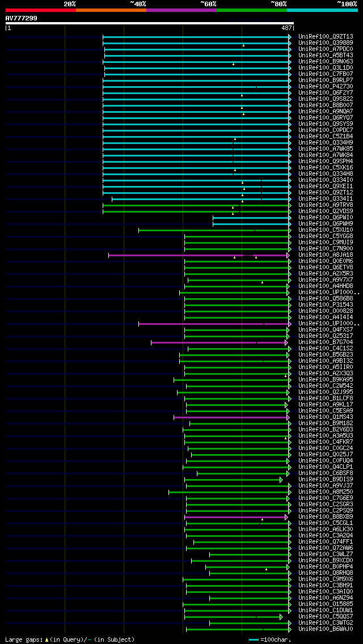Open the UniRef100_B9N063 hit label

pyautogui.click(x=326, y=62)
